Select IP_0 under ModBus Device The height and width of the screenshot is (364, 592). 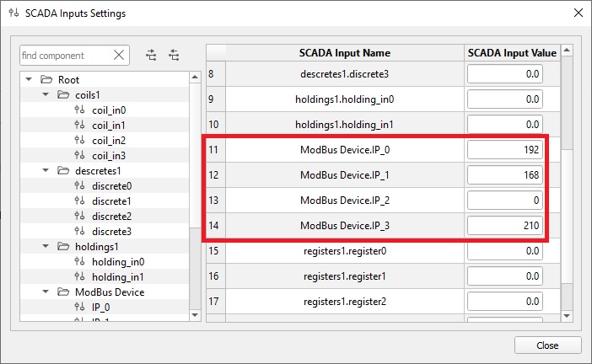point(102,308)
